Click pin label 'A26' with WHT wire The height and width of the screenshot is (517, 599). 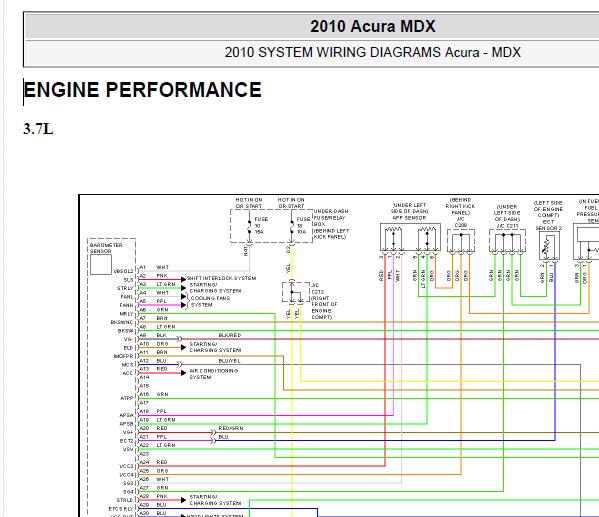tap(144, 479)
